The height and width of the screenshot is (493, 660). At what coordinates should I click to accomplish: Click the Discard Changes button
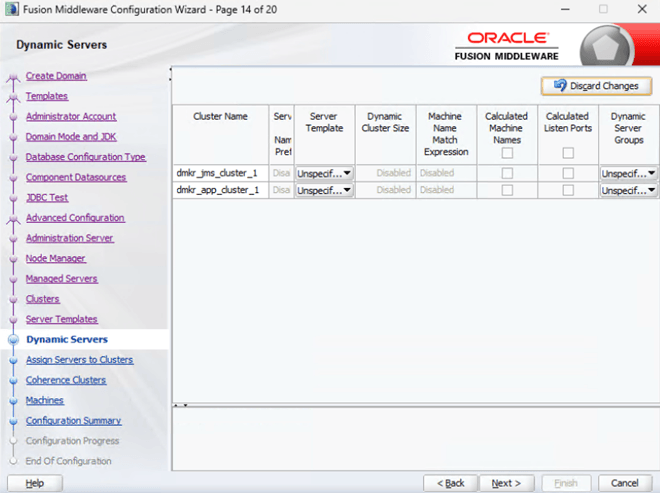coord(596,86)
